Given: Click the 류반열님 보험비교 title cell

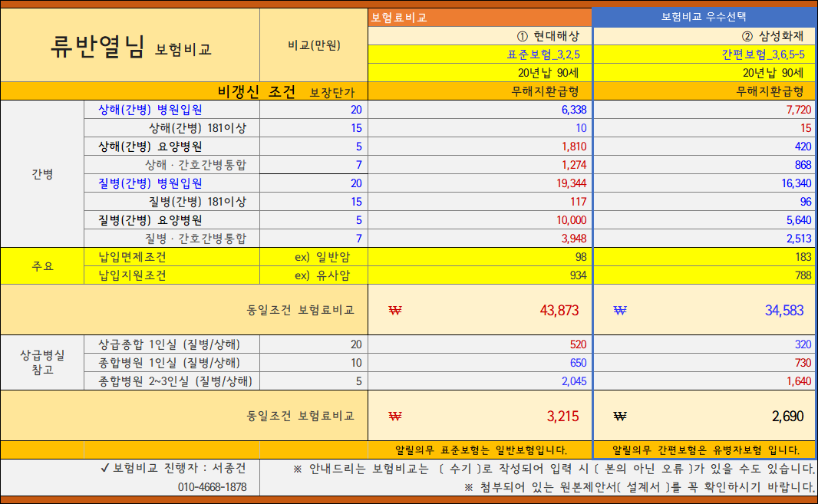Looking at the screenshot, I should [130, 44].
